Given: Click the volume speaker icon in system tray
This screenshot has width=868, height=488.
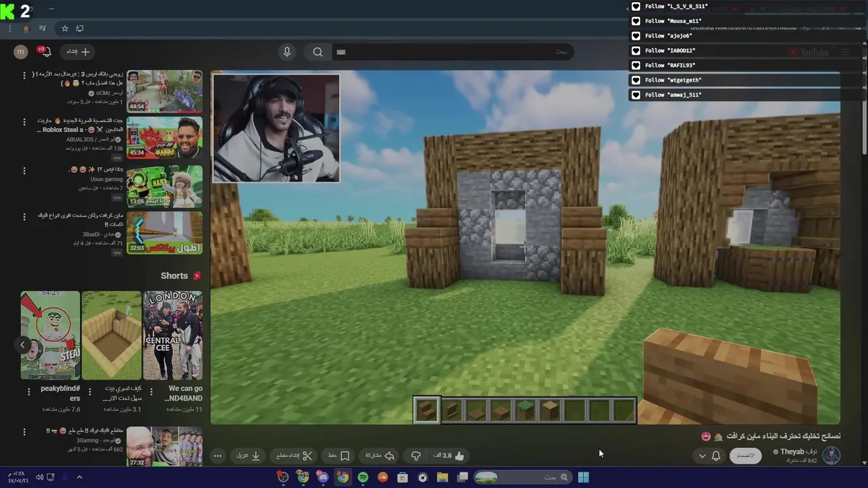Looking at the screenshot, I should point(39,477).
